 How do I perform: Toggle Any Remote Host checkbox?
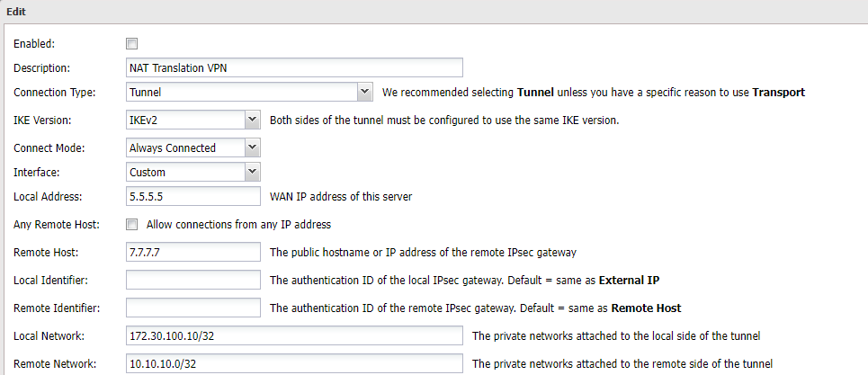coord(131,225)
